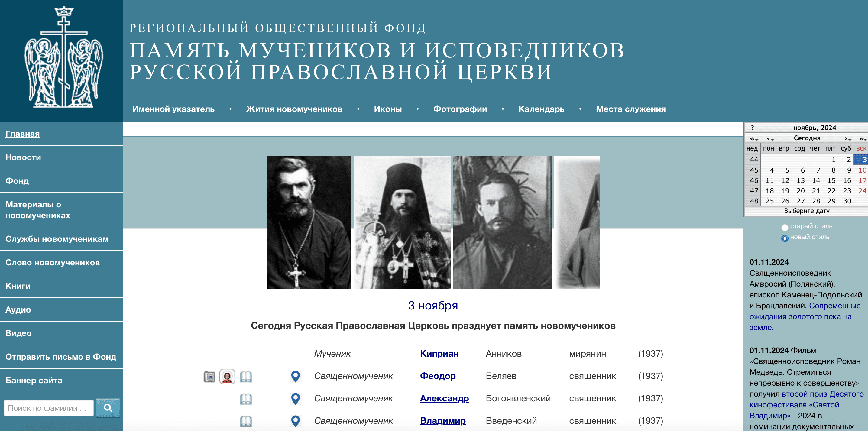Open Места служения top menu item
868x431 pixels.
(x=631, y=109)
